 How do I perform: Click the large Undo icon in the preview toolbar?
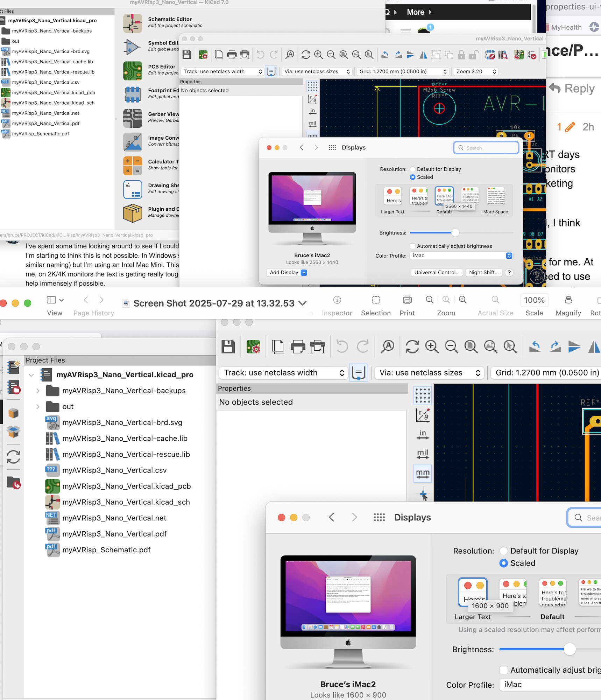point(342,346)
